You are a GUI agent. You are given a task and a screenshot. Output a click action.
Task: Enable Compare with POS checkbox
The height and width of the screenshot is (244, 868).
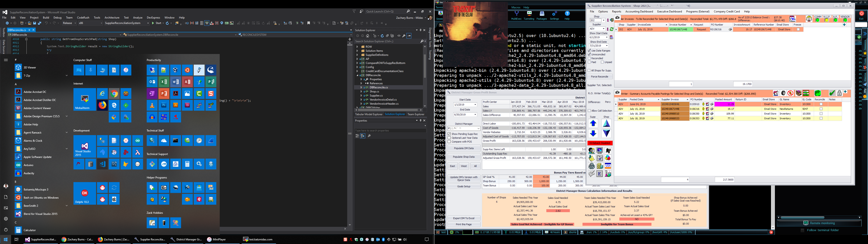coord(449,142)
